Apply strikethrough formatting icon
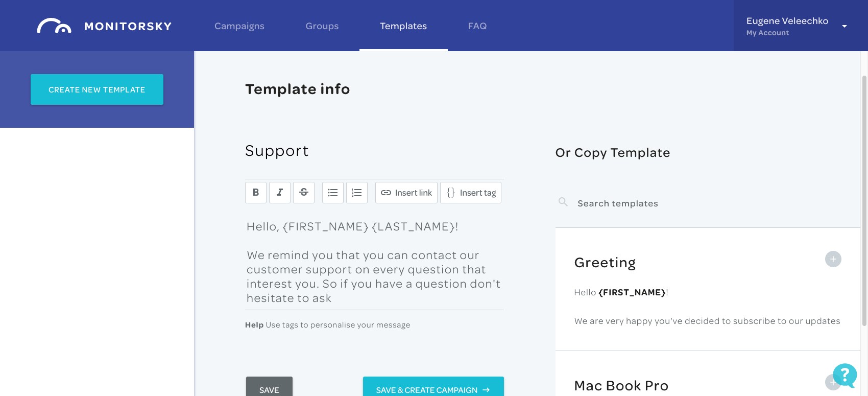868x396 pixels. [x=304, y=193]
